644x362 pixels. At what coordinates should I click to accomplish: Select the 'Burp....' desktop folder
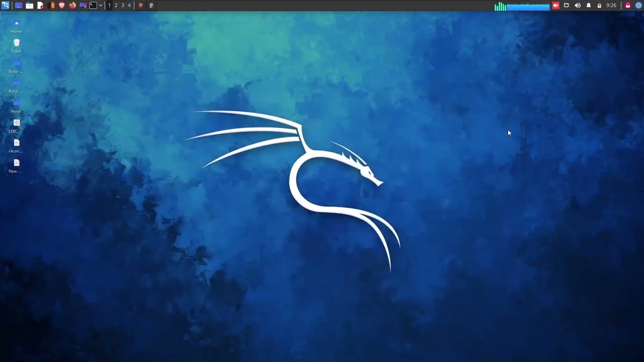pyautogui.click(x=16, y=86)
